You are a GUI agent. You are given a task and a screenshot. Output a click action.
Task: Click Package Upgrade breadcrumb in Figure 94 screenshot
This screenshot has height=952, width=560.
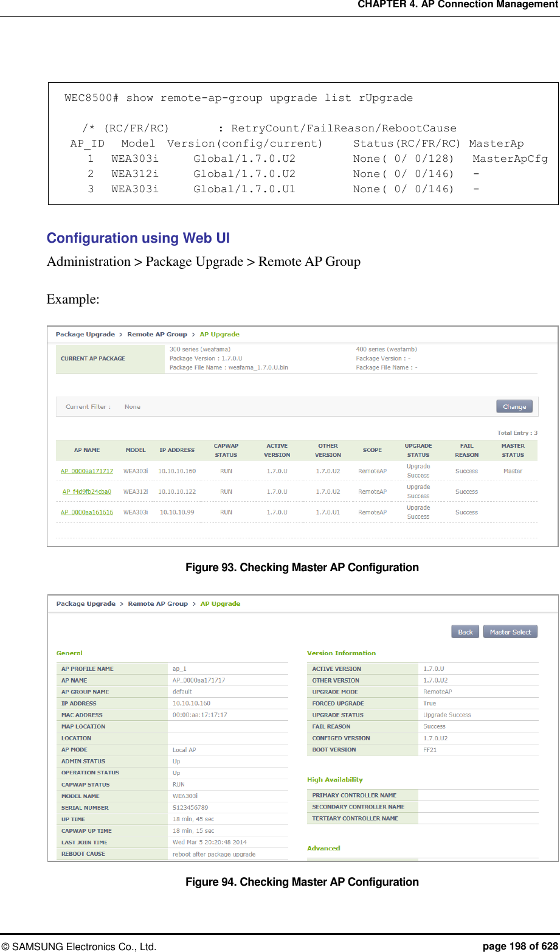coord(86,603)
